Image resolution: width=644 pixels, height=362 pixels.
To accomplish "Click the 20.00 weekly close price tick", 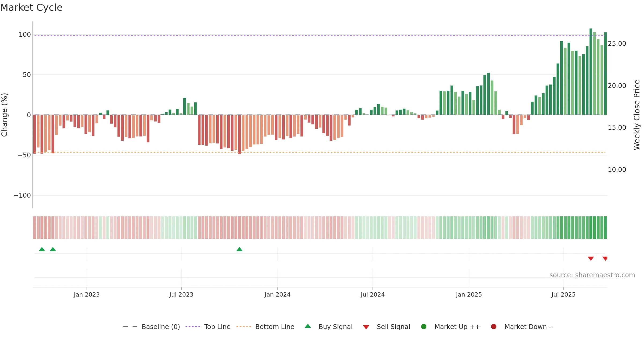I will click(617, 86).
